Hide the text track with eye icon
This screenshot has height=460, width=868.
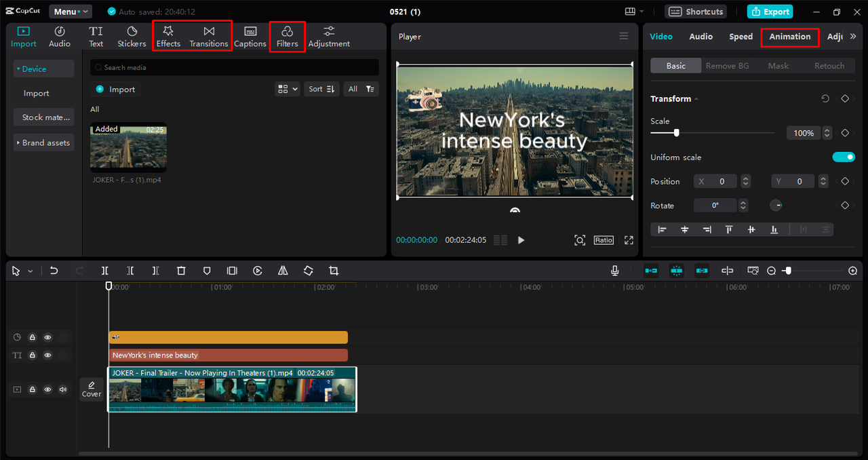47,355
